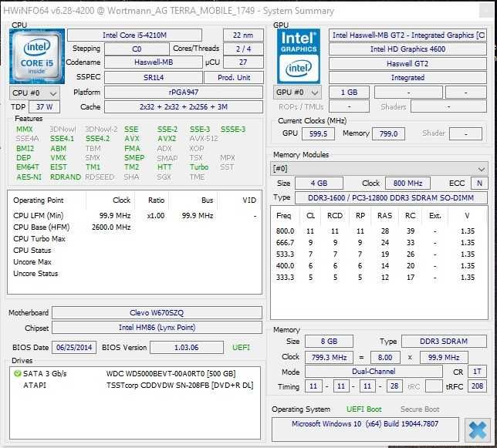Screen dimensions: 497x448
Task: Click the command rate 1T field
Action: (x=477, y=372)
